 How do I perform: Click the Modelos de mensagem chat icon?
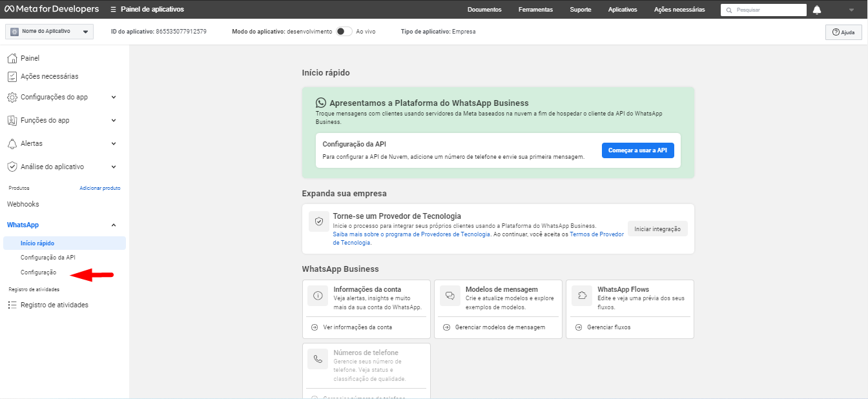pyautogui.click(x=449, y=296)
